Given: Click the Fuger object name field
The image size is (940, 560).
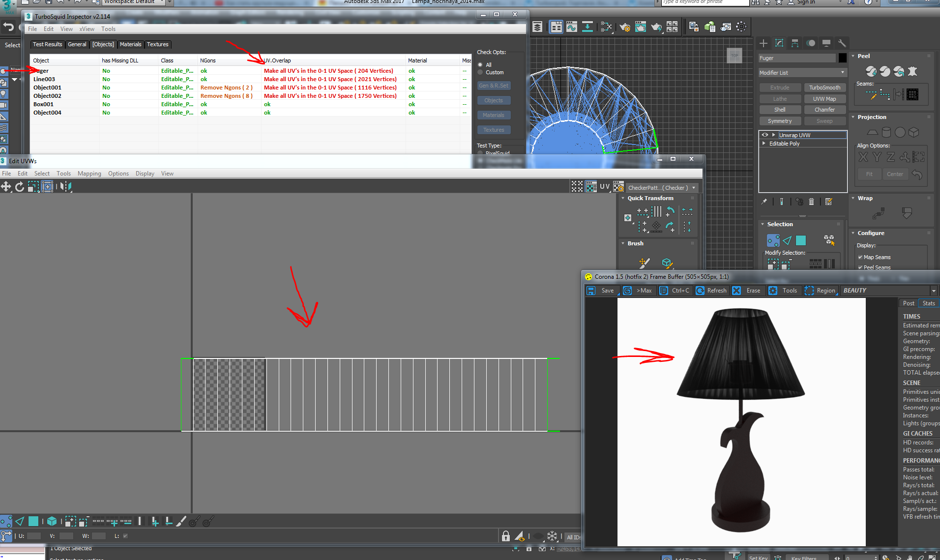Looking at the screenshot, I should pyautogui.click(x=796, y=58).
